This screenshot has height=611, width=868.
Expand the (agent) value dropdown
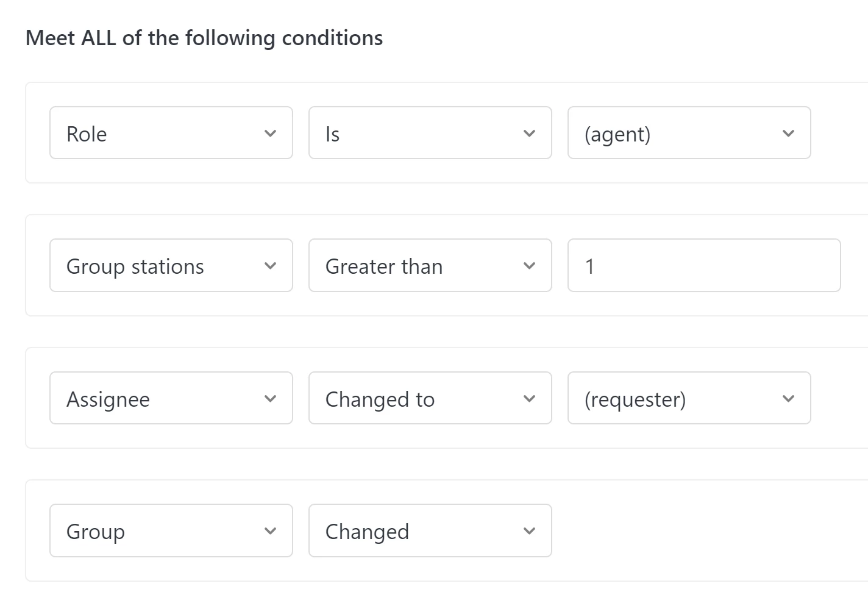point(689,133)
